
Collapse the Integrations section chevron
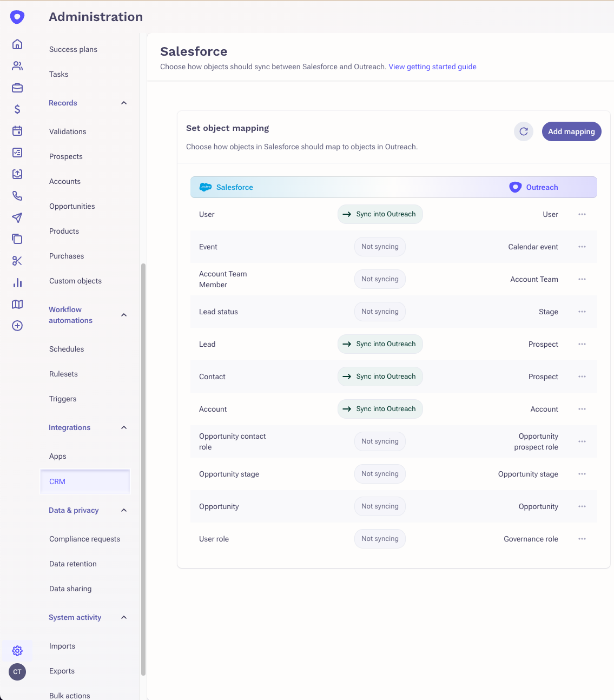(124, 427)
